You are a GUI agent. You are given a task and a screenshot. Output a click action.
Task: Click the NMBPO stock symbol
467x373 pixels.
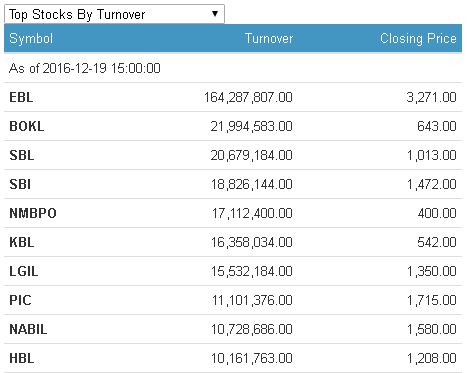33,213
